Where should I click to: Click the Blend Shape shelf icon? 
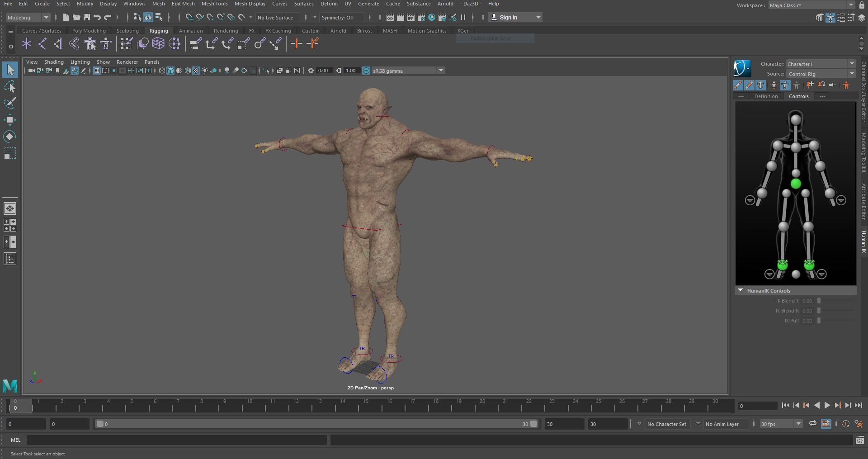coord(142,44)
